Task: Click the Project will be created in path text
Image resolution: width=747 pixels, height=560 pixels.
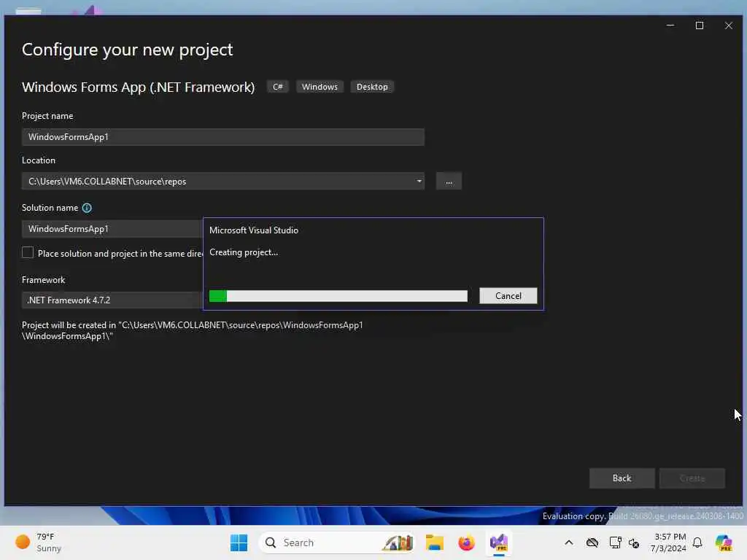Action: pyautogui.click(x=193, y=330)
